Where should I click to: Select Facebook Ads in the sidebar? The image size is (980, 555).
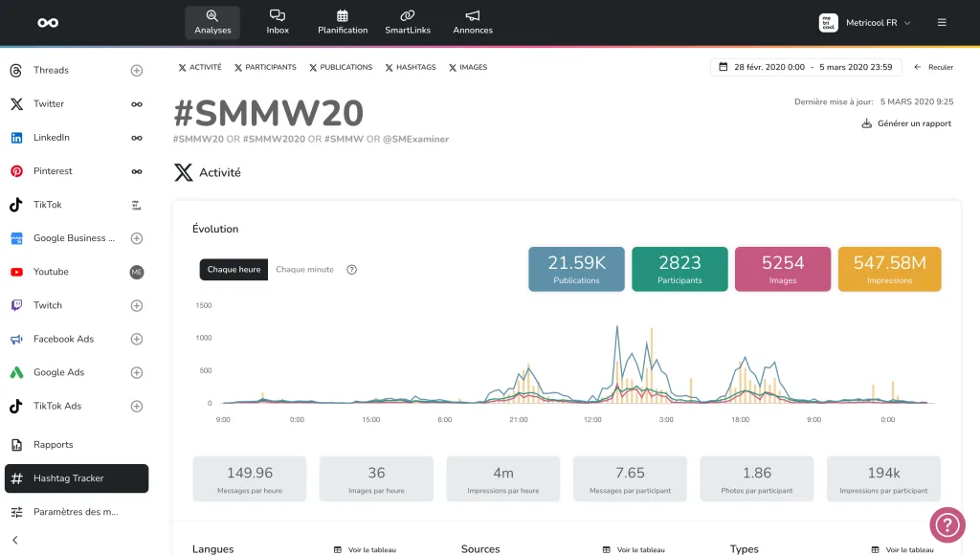(x=63, y=339)
